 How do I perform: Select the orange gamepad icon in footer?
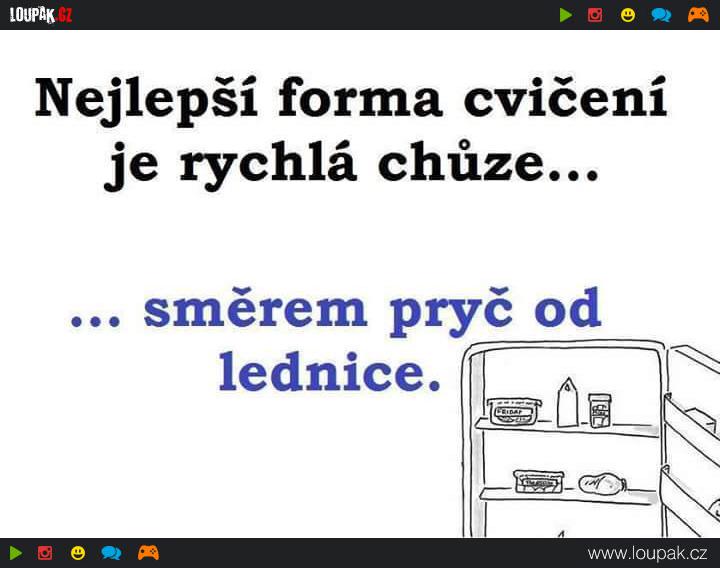click(148, 553)
